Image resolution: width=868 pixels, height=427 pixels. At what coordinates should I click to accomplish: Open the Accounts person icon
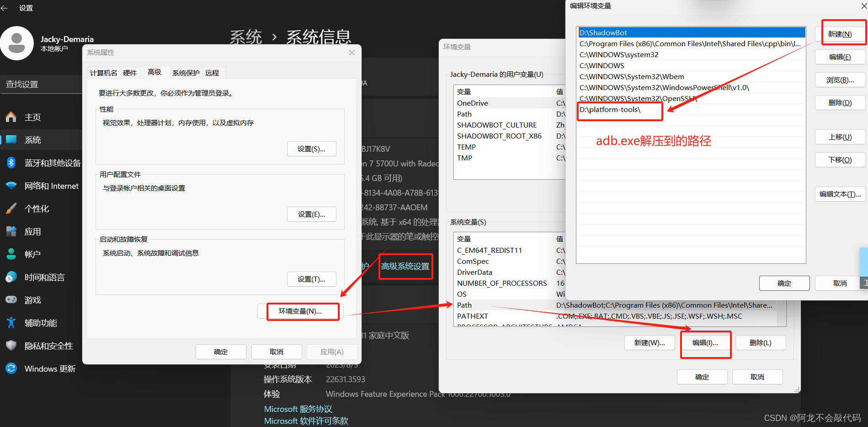(11, 254)
